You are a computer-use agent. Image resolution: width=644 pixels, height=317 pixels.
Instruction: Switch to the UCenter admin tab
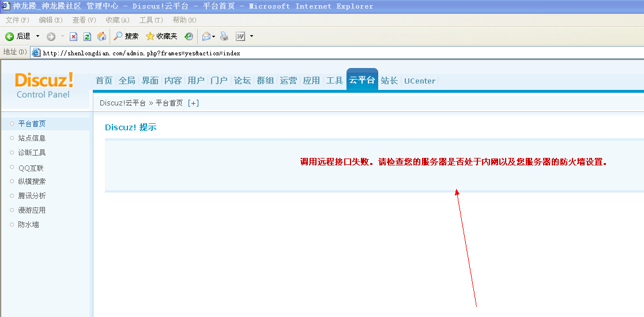pos(420,81)
